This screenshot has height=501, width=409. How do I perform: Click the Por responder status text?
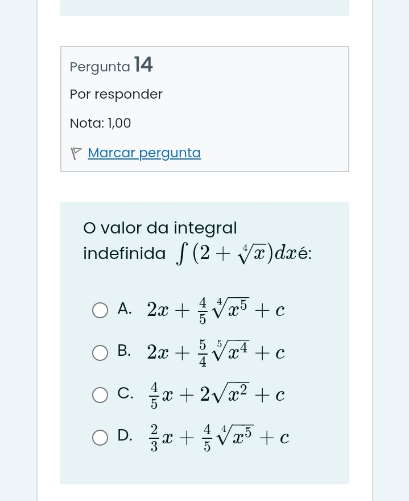click(x=116, y=94)
